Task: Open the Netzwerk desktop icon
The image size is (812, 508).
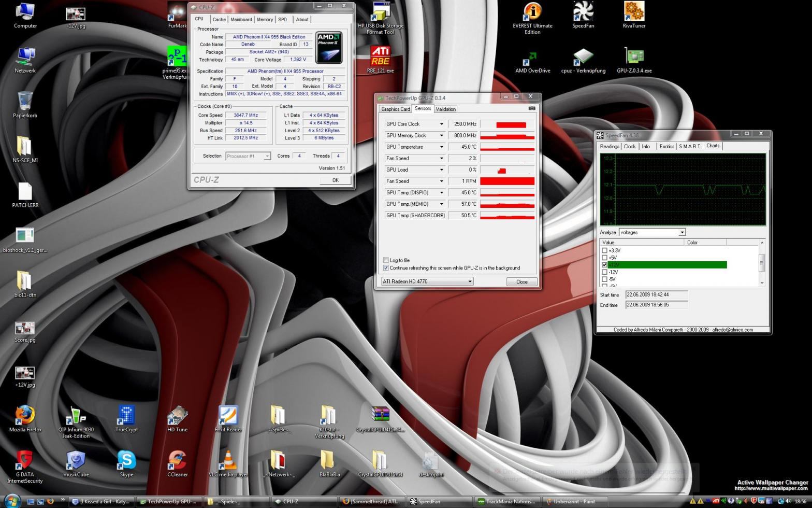Action: click(25, 60)
